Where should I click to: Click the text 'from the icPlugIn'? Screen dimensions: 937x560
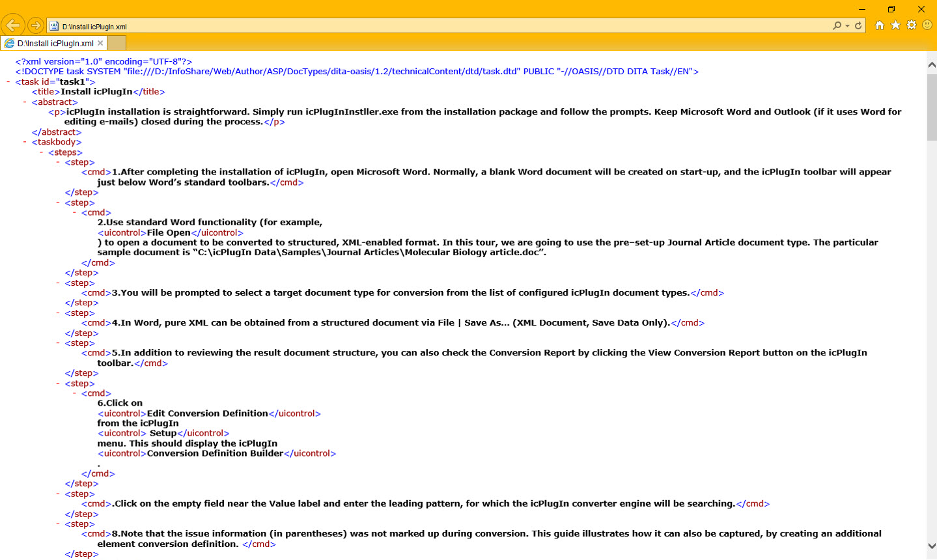[138, 423]
